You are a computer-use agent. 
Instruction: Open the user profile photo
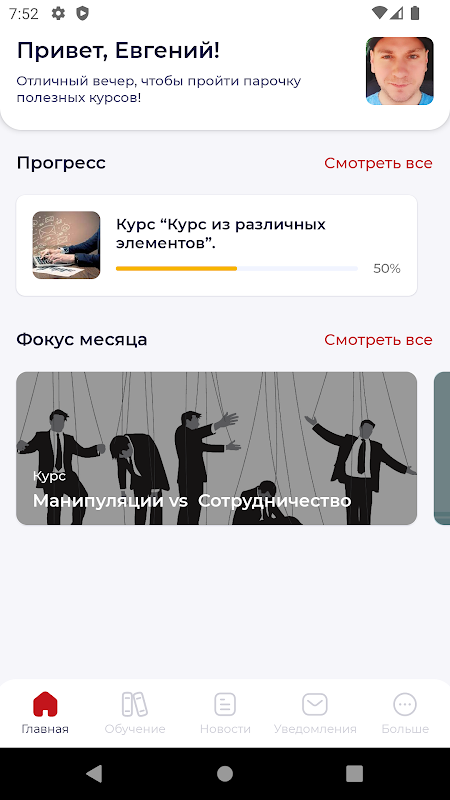(399, 71)
